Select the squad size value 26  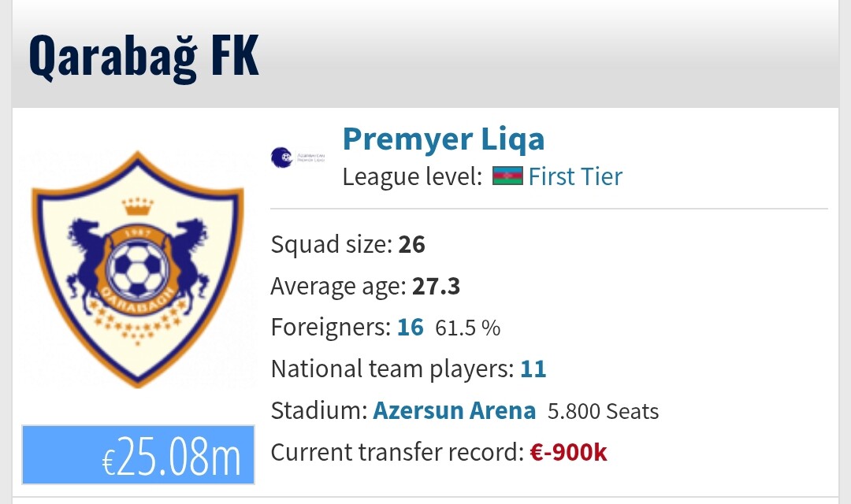point(411,244)
